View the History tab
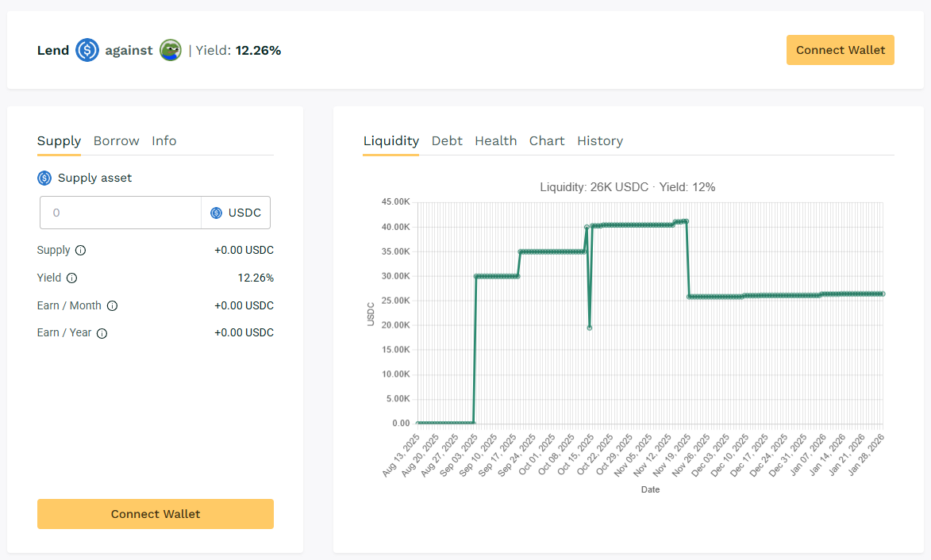 [x=600, y=141]
